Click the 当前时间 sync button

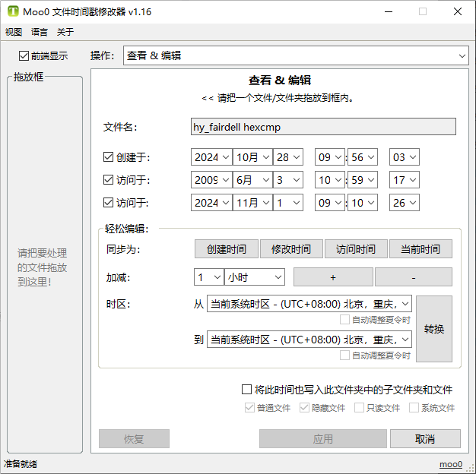tap(420, 249)
